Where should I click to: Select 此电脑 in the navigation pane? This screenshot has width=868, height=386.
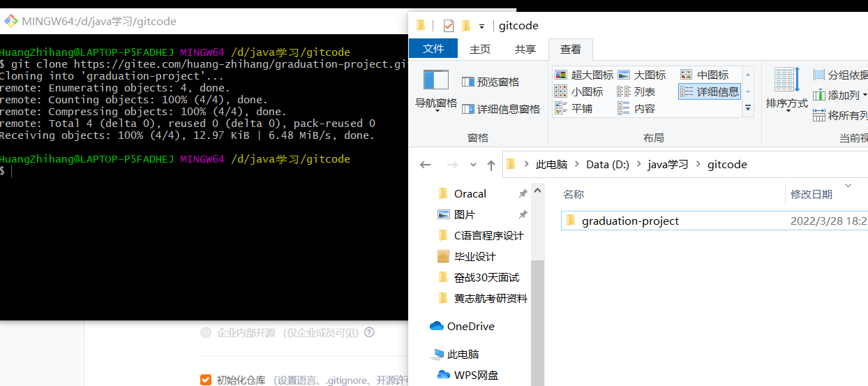coord(463,354)
